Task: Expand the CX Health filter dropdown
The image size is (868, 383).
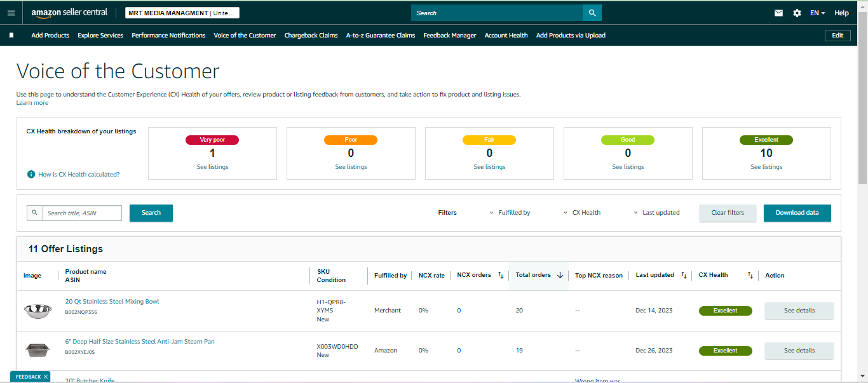Action: (582, 213)
